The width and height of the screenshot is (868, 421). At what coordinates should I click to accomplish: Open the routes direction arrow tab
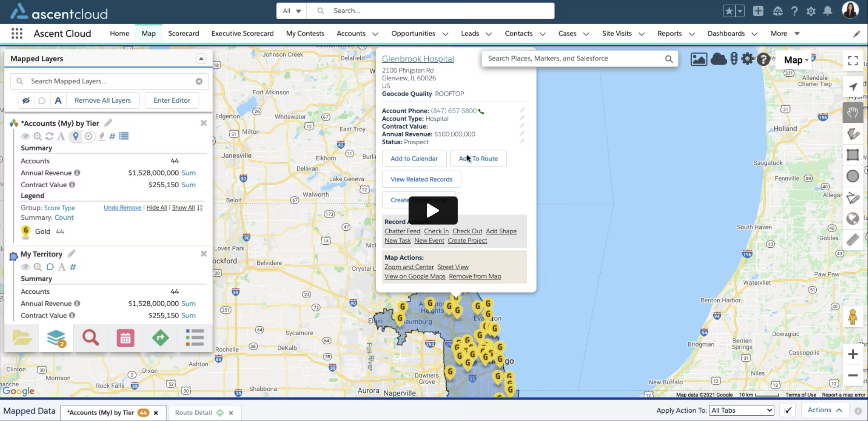point(160,338)
